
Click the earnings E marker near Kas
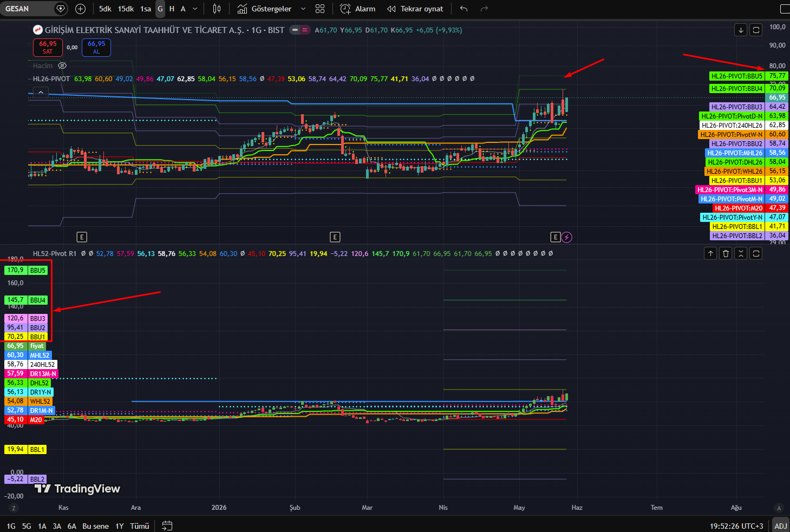82,237
